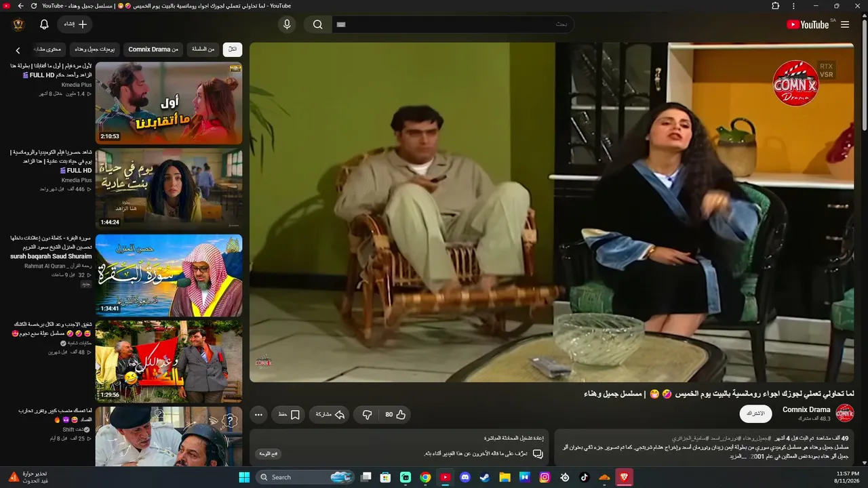Focus the YouTube search box
Image resolution: width=868 pixels, height=488 pixels.
tap(453, 24)
